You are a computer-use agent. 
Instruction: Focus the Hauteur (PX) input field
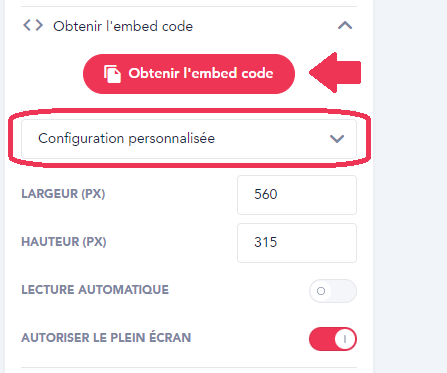pyautogui.click(x=297, y=243)
